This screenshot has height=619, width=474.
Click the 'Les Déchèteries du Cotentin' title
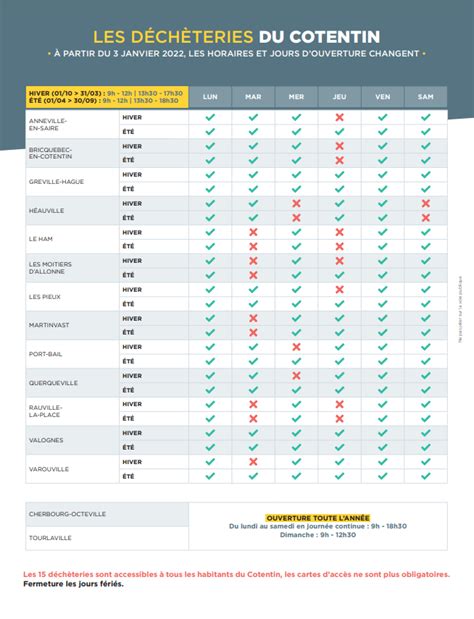[236, 37]
